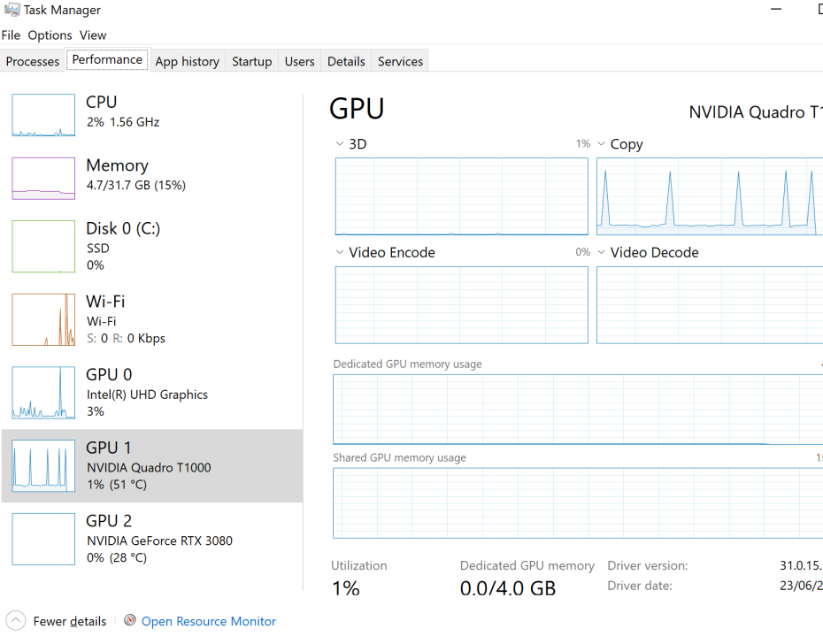Screen dimensions: 823x644
Task: Open the 3D engine dropdown chevron
Action: point(340,144)
